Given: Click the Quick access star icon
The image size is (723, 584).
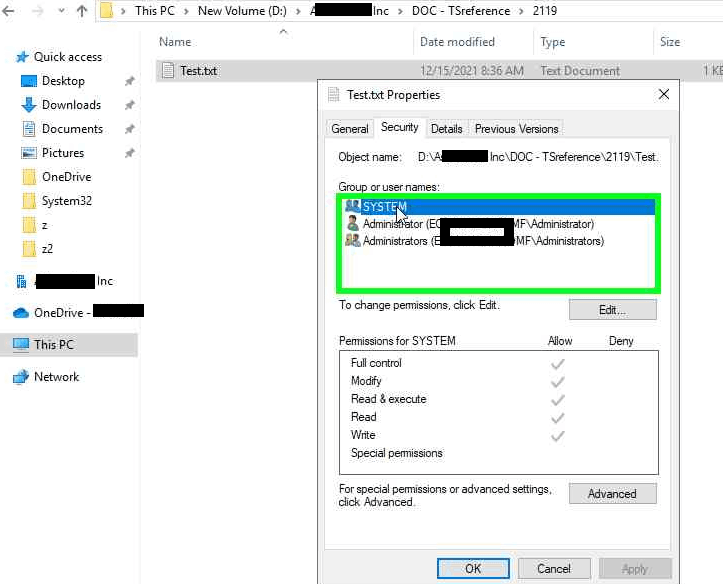Looking at the screenshot, I should (22, 57).
